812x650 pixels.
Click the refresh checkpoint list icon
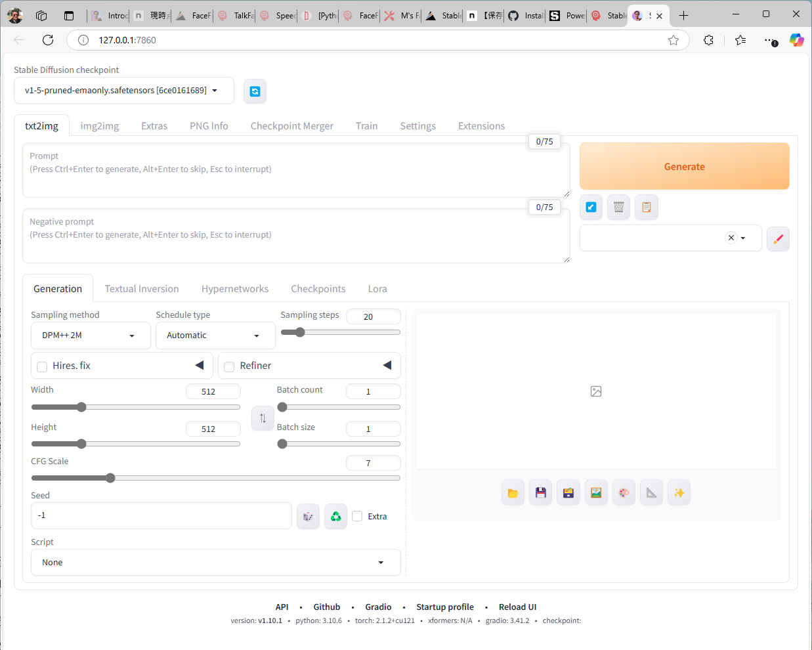point(255,91)
